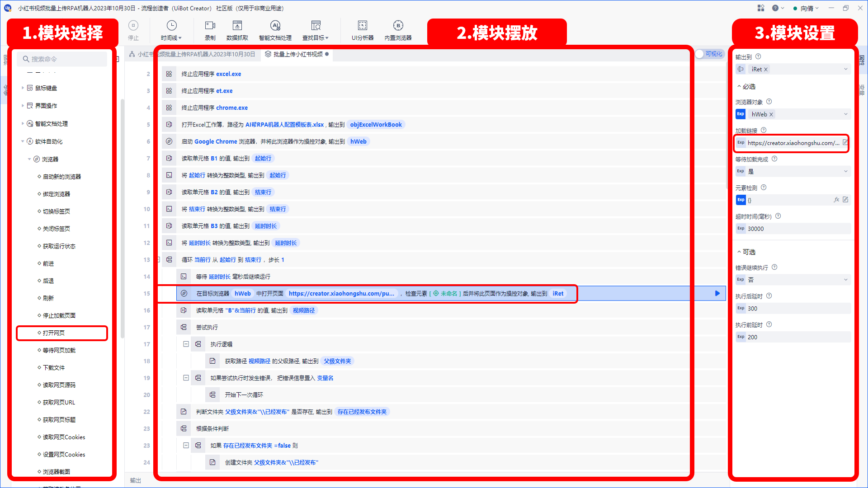Run line 15 with the play arrow
The height and width of the screenshot is (488, 868).
[x=717, y=293]
